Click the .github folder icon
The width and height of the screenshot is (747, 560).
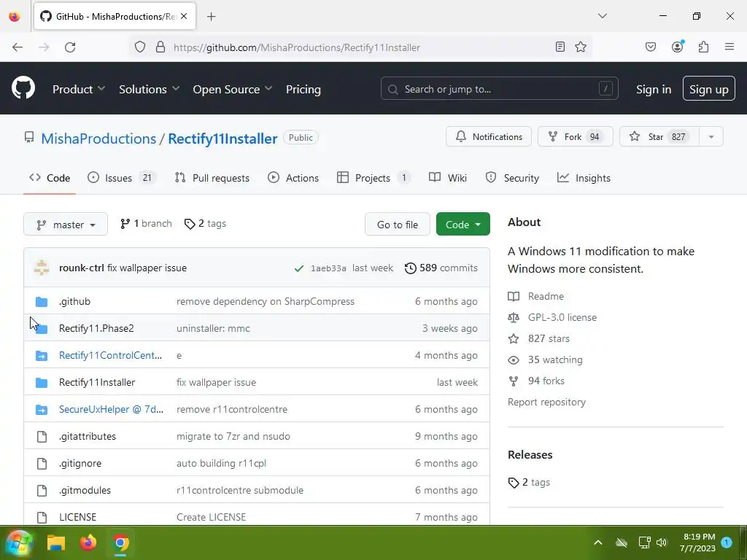pos(42,301)
